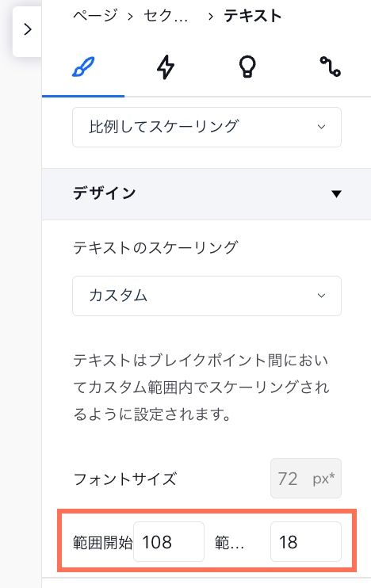Open the Design brush tab
This screenshot has height=588, width=371.
click(x=83, y=67)
